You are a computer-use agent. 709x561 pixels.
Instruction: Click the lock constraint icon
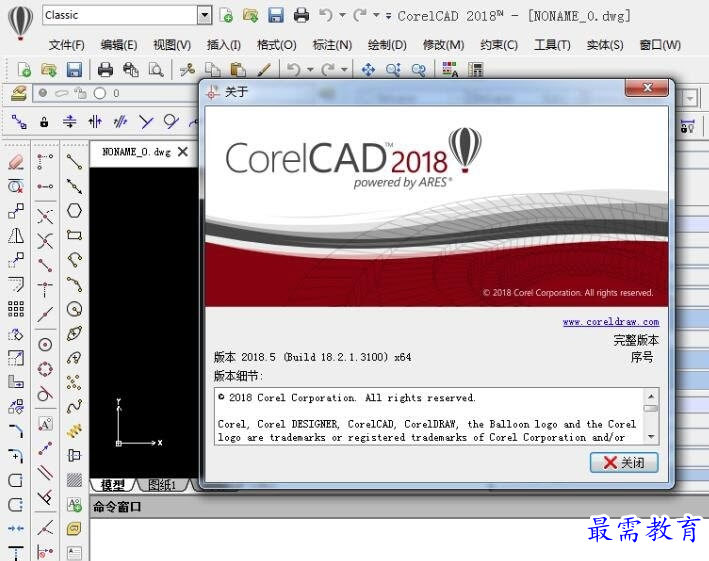coord(44,122)
